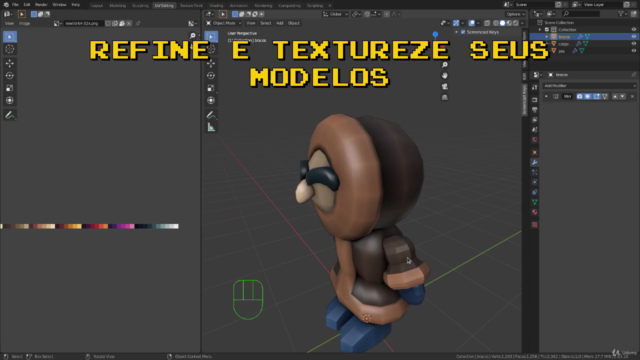Image resolution: width=640 pixels, height=360 pixels.
Task: Toggle the Screencast Keys checkbox
Action: coord(463,32)
